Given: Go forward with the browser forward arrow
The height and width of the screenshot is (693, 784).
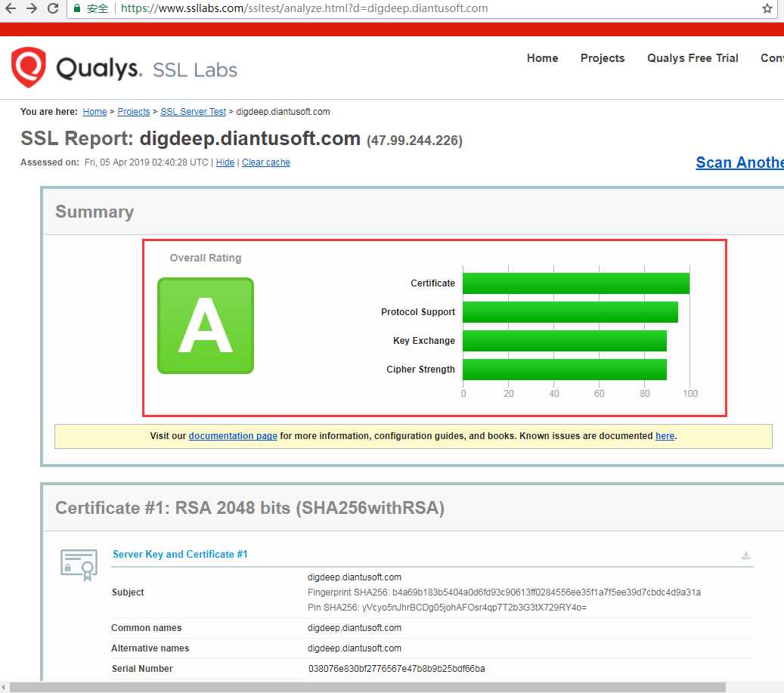Looking at the screenshot, I should point(32,8).
